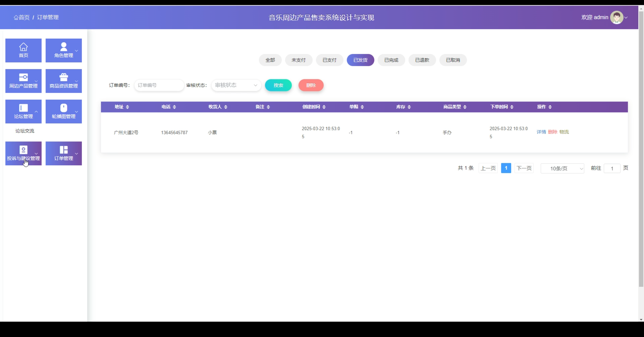Open 周边产品管理 sidebar tile
The width and height of the screenshot is (644, 337).
click(23, 81)
